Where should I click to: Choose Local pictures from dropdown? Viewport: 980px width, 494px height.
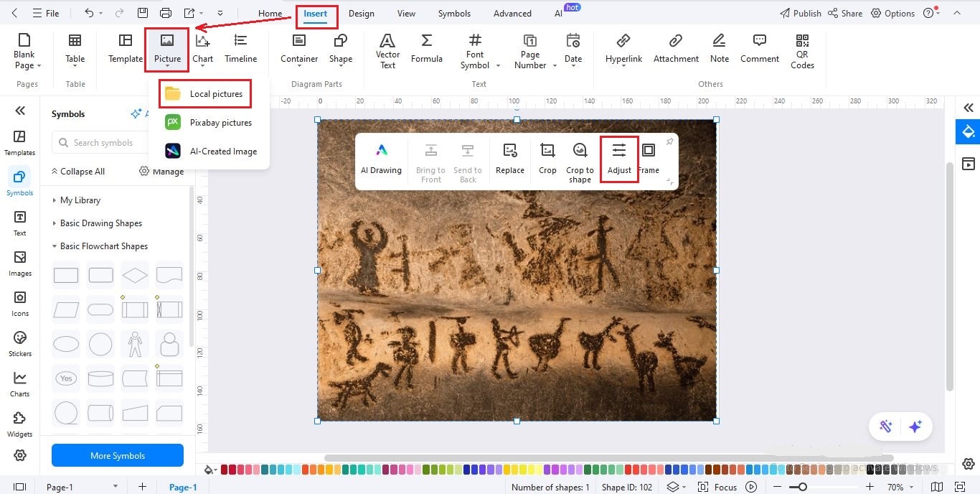[x=205, y=94]
